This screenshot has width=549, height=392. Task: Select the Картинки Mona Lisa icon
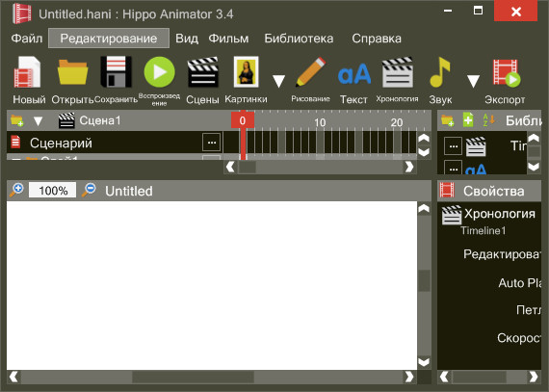point(247,71)
